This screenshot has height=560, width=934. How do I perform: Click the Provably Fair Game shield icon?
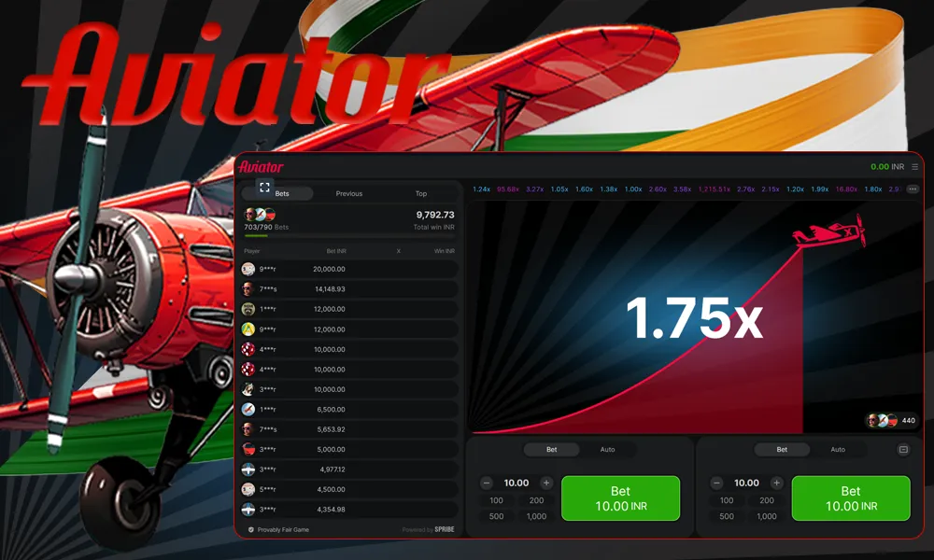click(251, 529)
